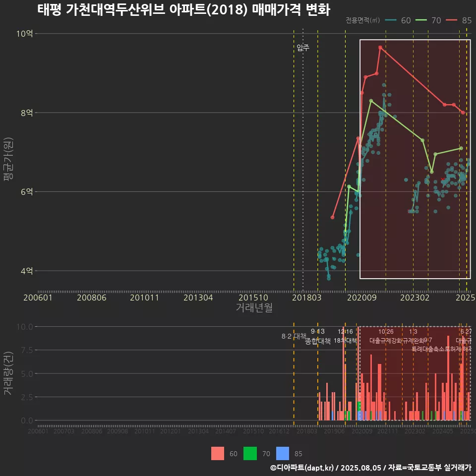Click the peak point of the green 70㎡ line
The image size is (476, 476).
pyautogui.click(x=371, y=101)
